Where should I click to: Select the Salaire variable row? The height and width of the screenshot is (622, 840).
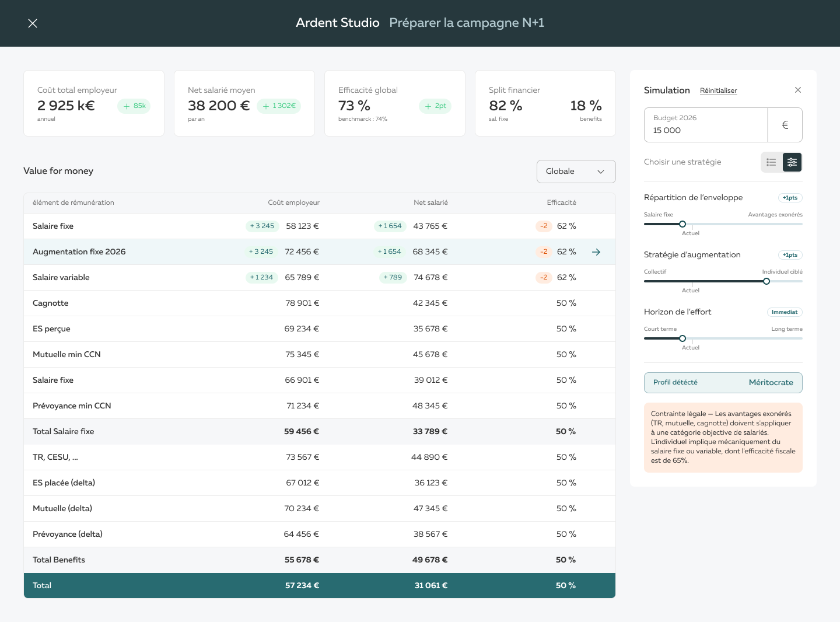319,278
